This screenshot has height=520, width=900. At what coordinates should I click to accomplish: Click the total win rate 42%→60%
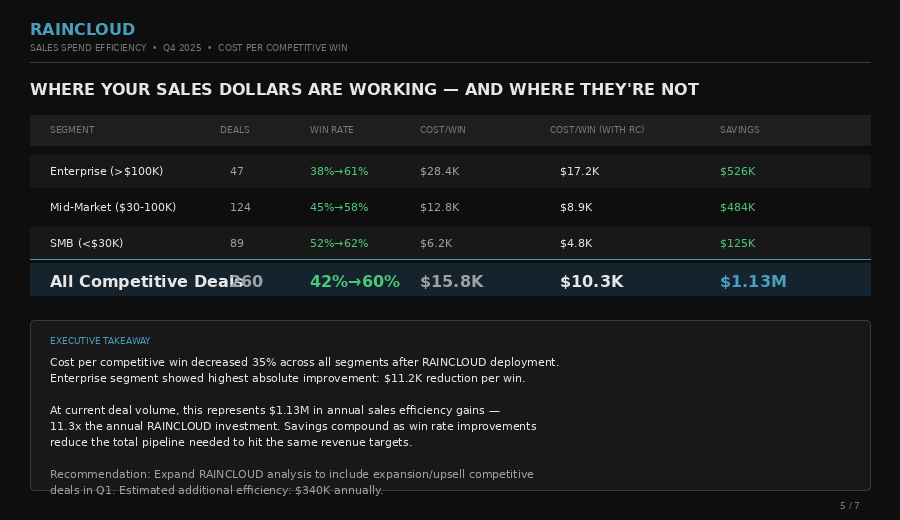tap(355, 281)
